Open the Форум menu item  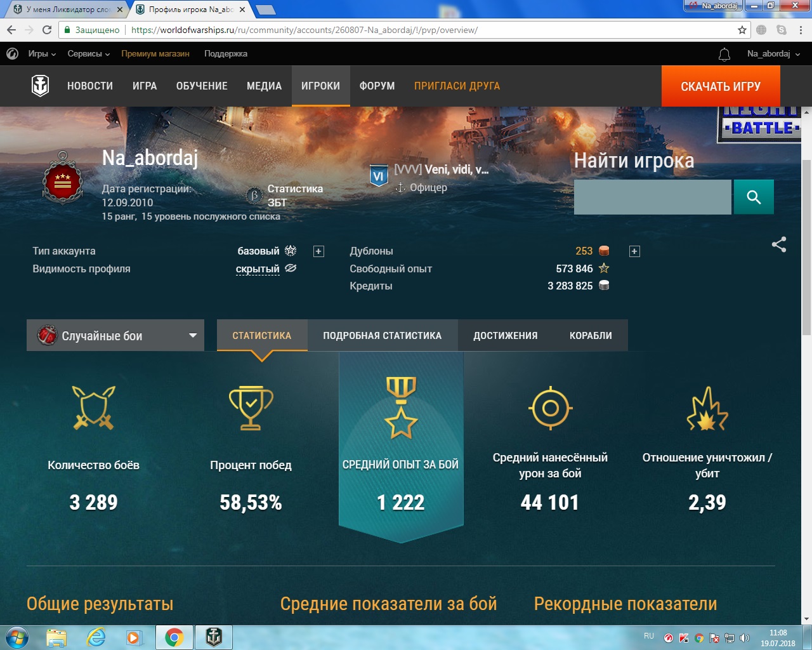[377, 86]
